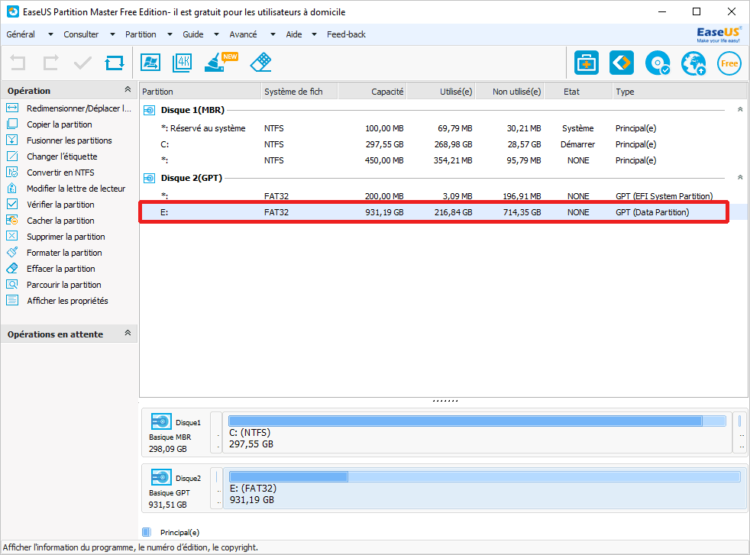Viewport: 750px width, 555px height.
Task: Click the Changer l'étiquette icon
Action: click(12, 156)
